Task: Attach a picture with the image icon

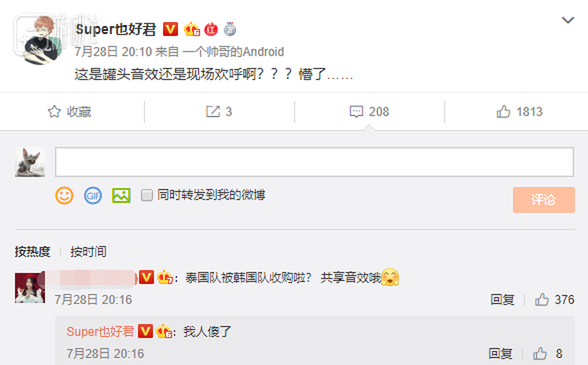Action: pos(121,196)
